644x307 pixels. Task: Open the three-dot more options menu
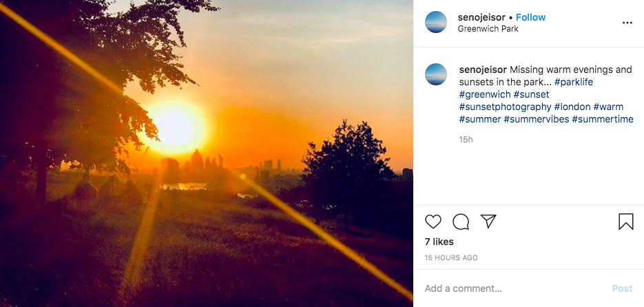click(627, 23)
